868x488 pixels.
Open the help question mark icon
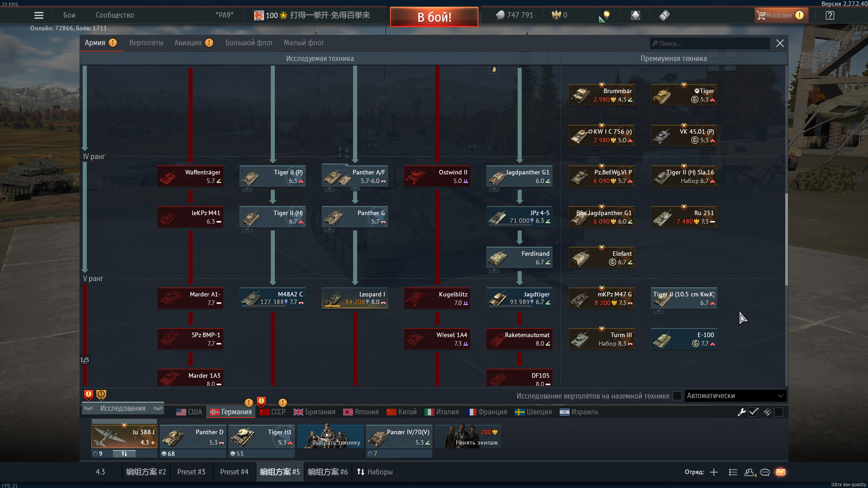(830, 15)
